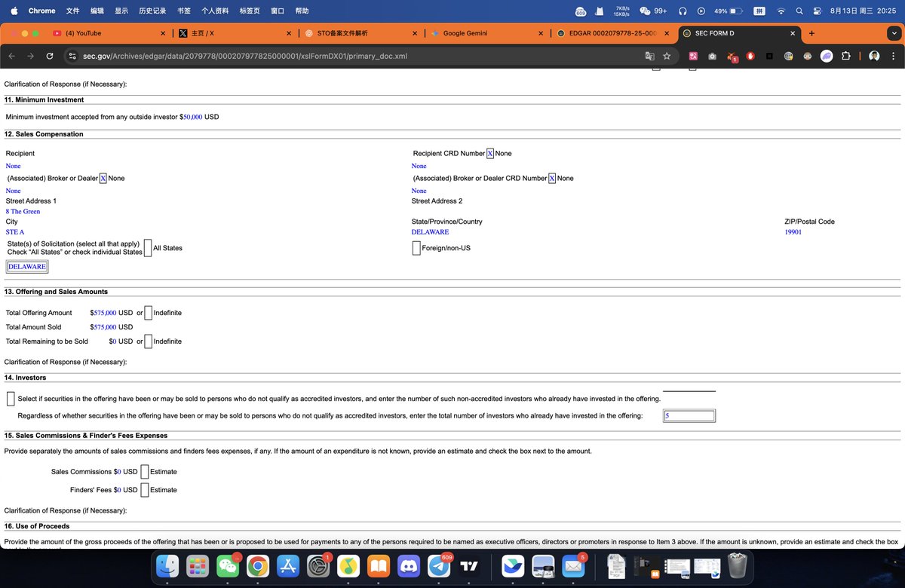905x588 pixels.
Task: Check the Sales Commissions Estimate checkbox
Action: 145,472
